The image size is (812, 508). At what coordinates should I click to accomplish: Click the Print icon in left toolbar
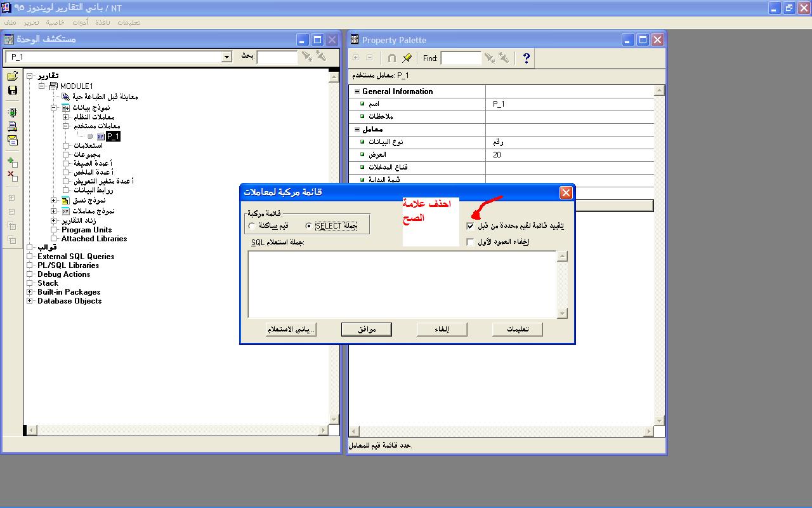tap(12, 126)
